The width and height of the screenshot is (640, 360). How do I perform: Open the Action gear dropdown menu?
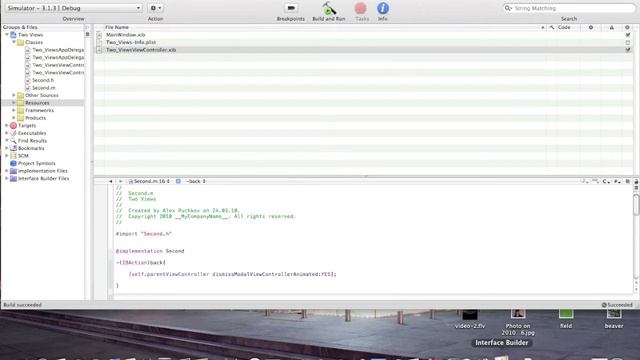(156, 8)
